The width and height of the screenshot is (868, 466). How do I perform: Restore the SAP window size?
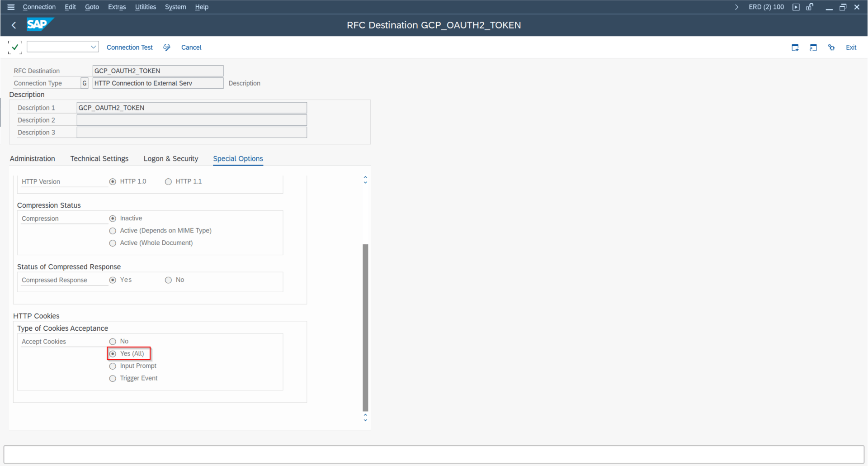[843, 7]
